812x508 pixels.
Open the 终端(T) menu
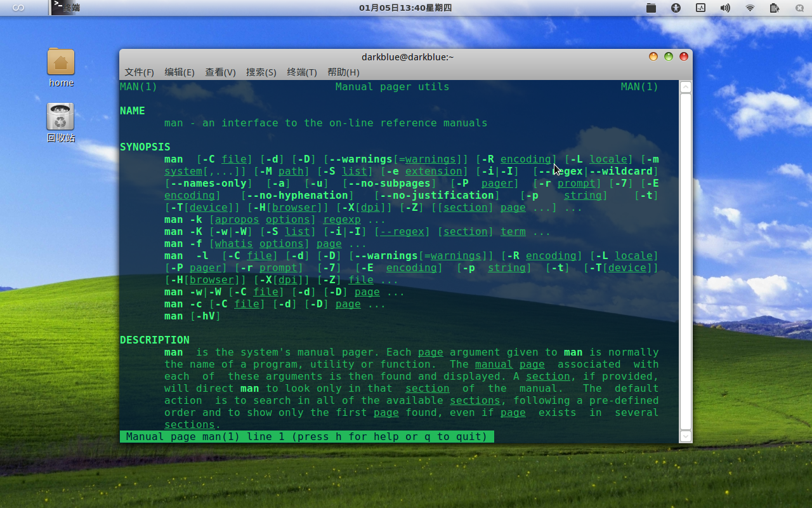[x=302, y=72]
